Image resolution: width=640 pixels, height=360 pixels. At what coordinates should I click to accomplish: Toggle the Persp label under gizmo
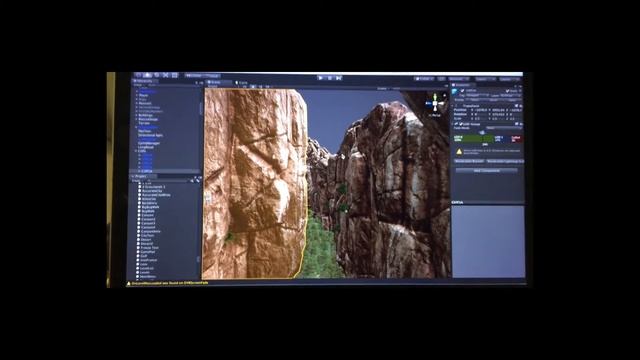click(x=435, y=116)
